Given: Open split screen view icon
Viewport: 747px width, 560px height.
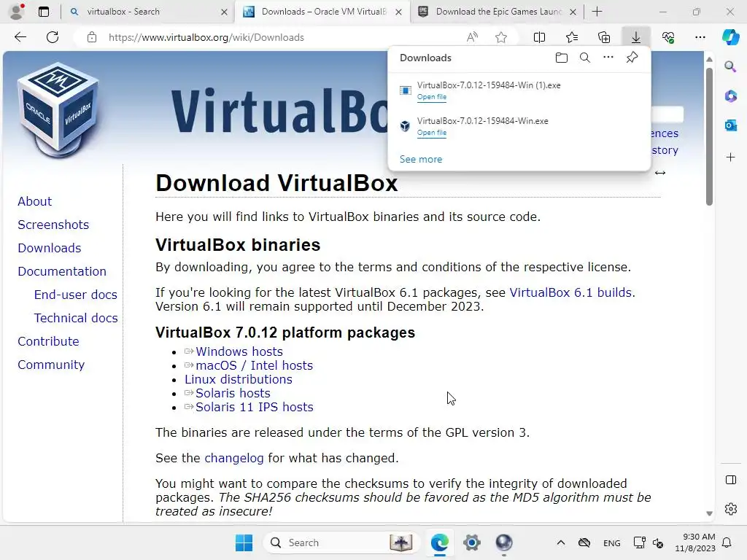Looking at the screenshot, I should click(539, 37).
